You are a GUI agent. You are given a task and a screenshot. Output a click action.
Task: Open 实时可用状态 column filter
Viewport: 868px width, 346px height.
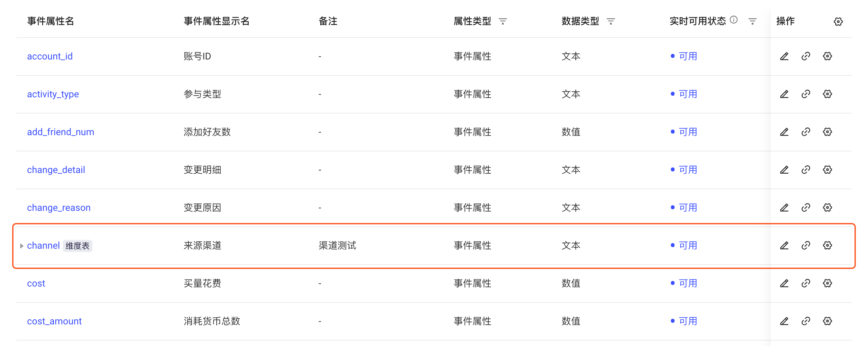[753, 22]
